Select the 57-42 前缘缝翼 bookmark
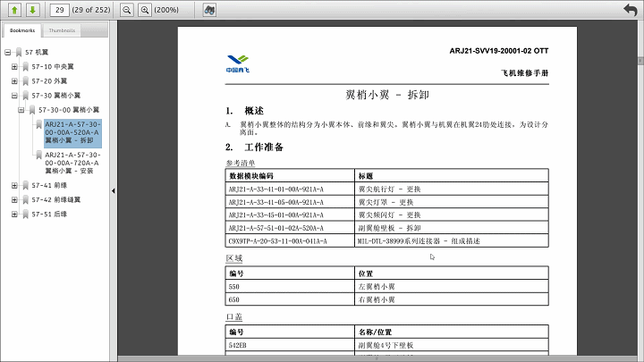 (56, 199)
